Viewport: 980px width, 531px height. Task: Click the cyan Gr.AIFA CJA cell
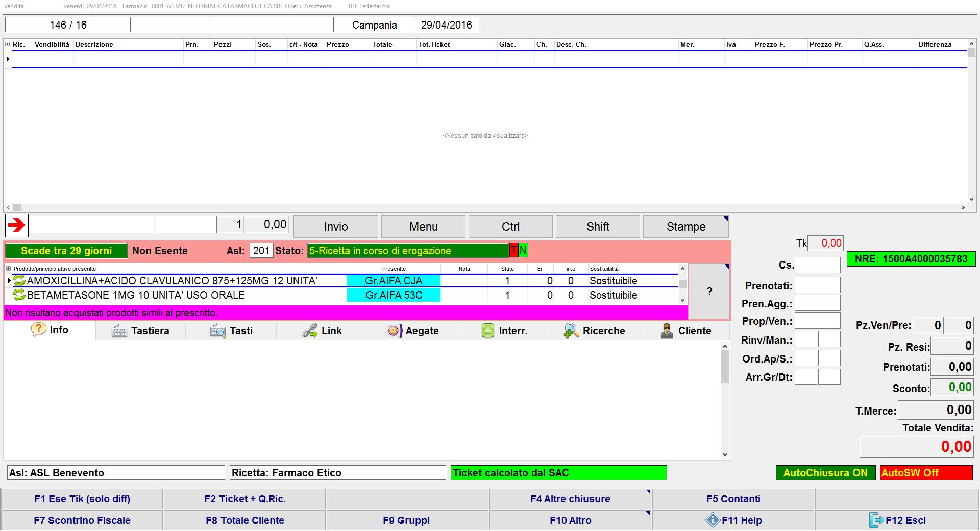(x=394, y=281)
